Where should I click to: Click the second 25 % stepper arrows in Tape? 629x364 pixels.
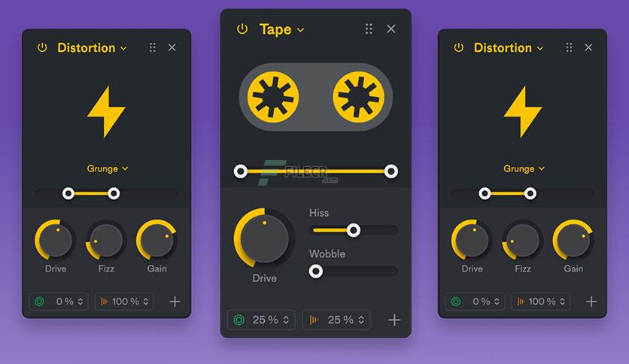coord(361,320)
